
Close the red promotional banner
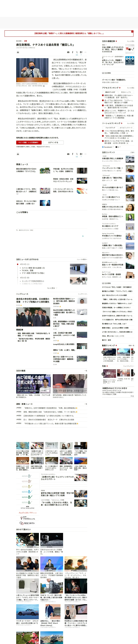click(132, 31)
